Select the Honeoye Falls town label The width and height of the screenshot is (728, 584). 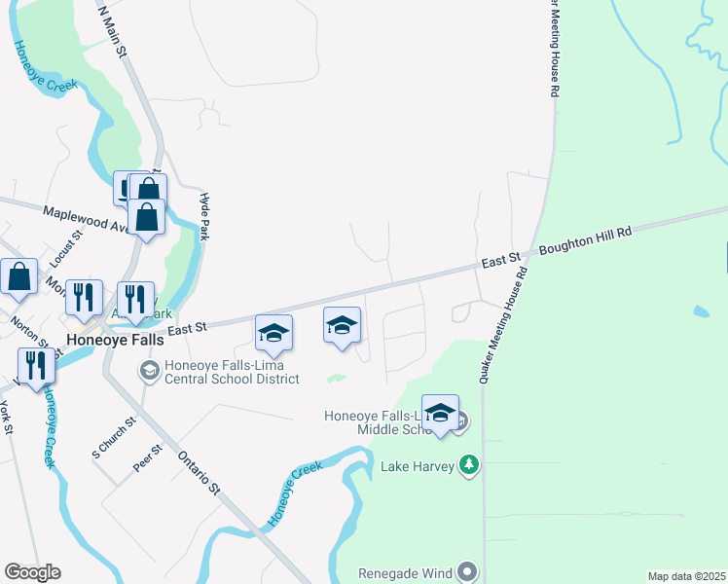coord(115,340)
